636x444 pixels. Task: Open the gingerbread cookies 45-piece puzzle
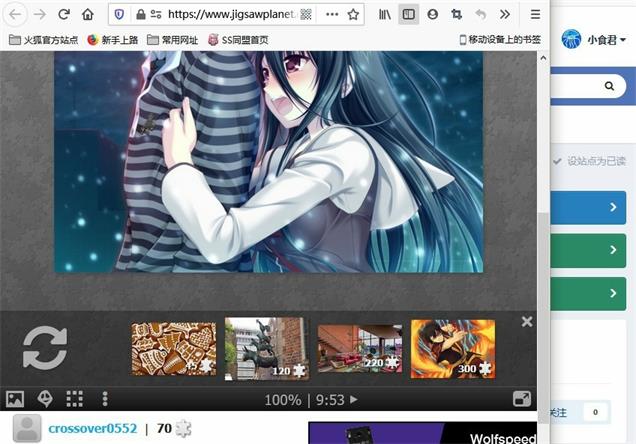point(174,348)
